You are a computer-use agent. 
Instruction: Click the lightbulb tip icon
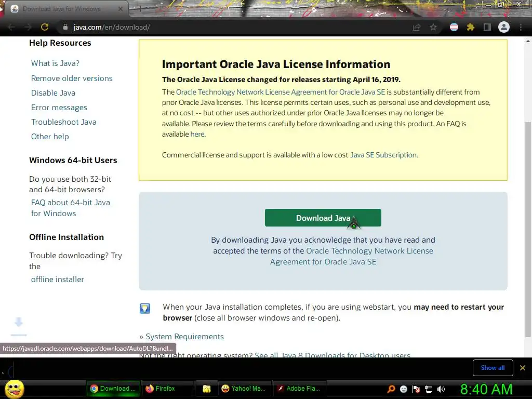145,309
